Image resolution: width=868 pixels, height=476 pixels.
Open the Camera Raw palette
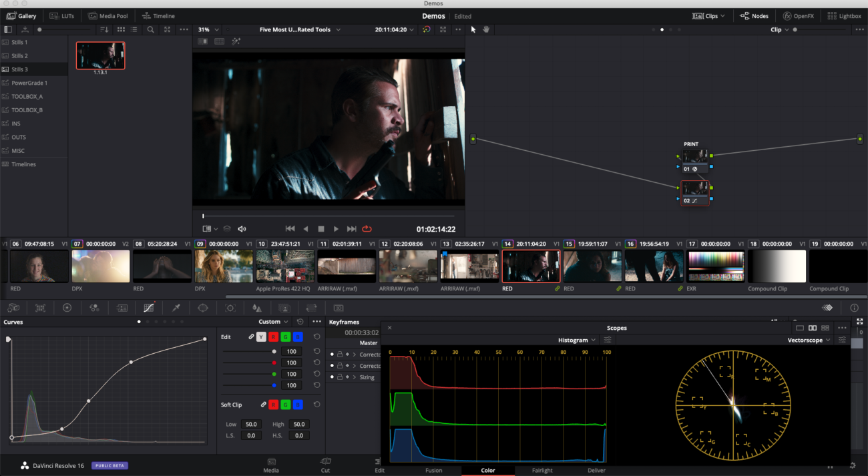coord(13,308)
